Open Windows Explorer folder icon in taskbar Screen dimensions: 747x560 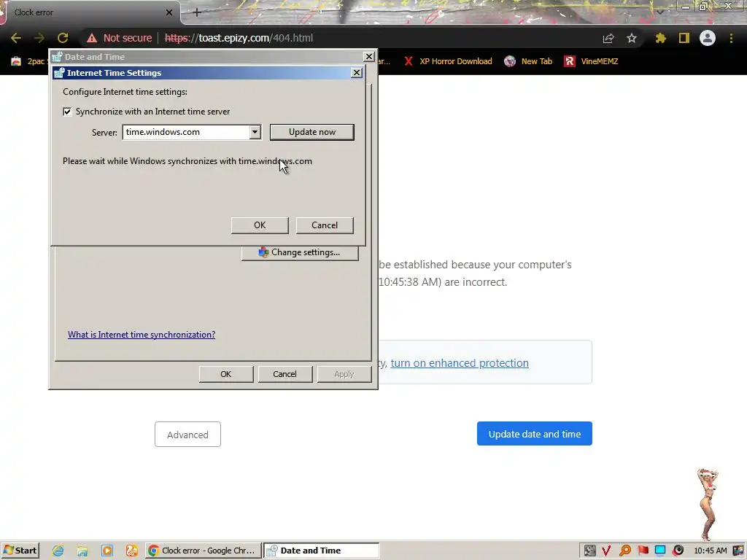click(82, 551)
